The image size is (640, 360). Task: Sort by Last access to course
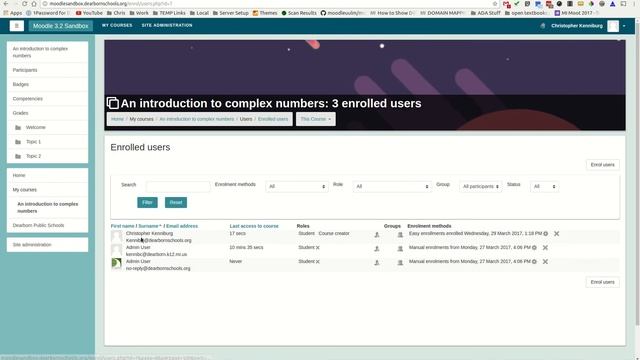point(254,226)
